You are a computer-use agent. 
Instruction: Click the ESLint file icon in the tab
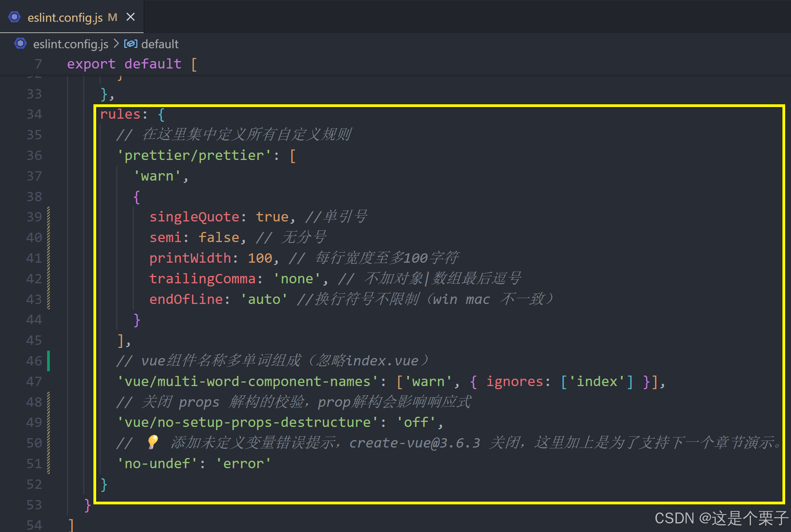14,17
